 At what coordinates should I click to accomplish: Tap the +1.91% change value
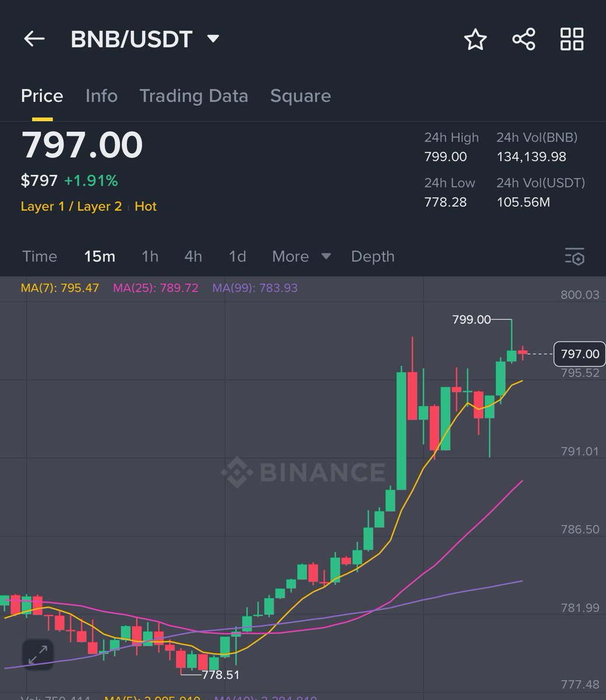click(91, 181)
